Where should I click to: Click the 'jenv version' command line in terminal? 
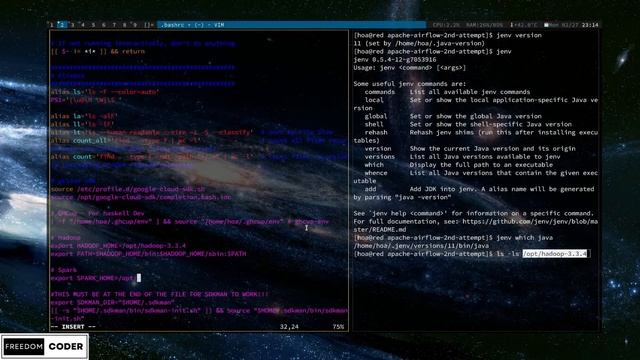[448, 35]
